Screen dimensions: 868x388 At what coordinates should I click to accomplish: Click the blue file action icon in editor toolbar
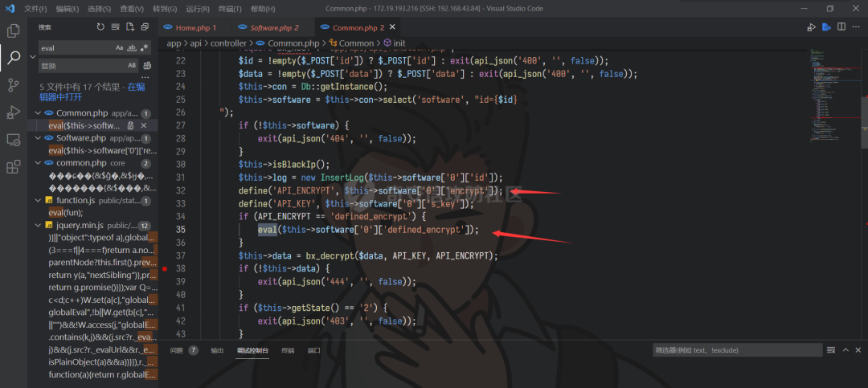826,27
